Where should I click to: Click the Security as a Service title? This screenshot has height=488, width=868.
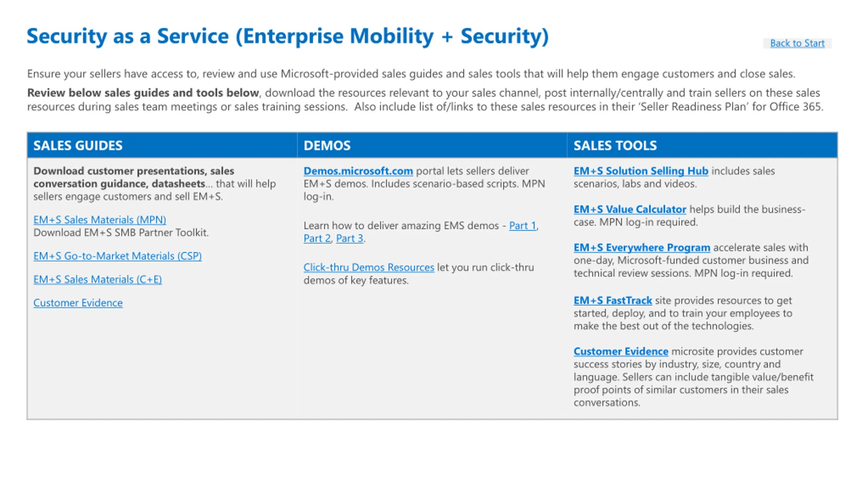[288, 36]
